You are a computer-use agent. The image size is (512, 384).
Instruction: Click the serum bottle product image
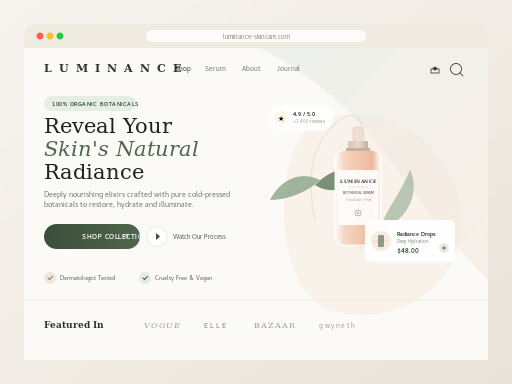point(358,186)
